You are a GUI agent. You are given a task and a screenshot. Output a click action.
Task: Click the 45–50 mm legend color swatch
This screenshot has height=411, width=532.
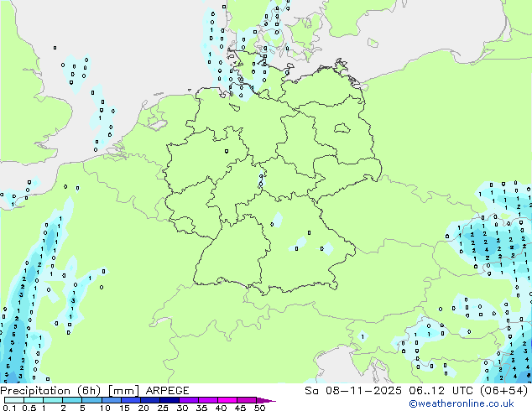coord(247,400)
